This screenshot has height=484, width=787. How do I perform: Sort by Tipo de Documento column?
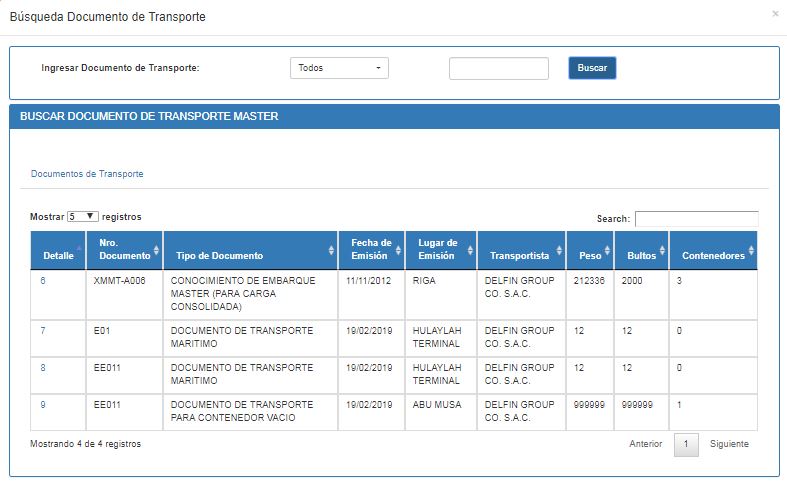coord(250,250)
